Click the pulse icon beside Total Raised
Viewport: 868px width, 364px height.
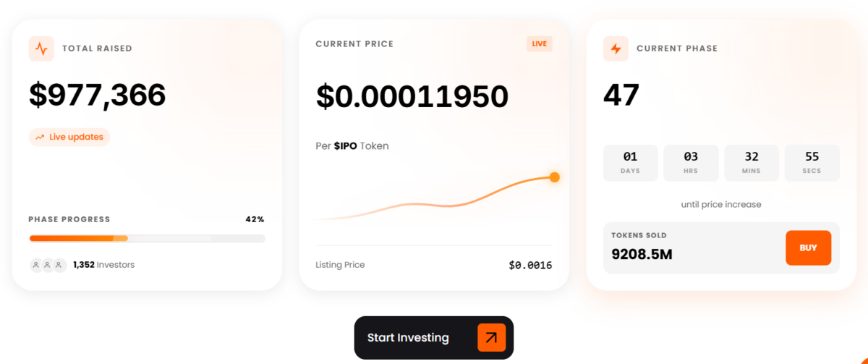(x=41, y=48)
